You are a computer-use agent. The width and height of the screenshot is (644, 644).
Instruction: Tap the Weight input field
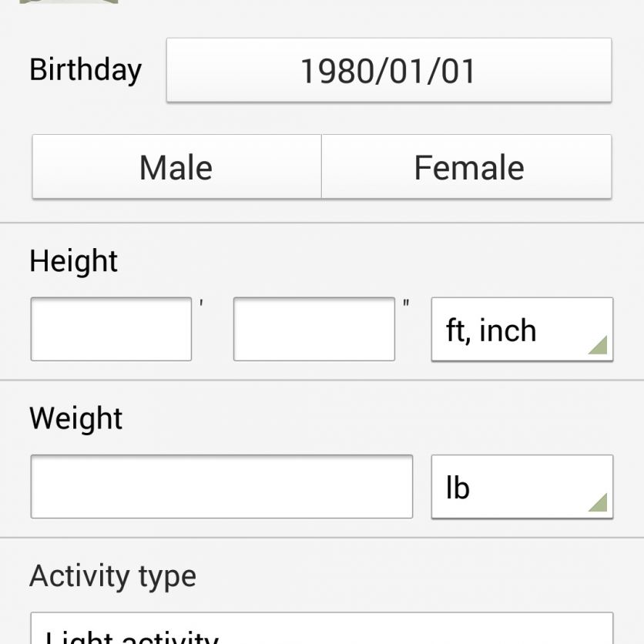(221, 487)
